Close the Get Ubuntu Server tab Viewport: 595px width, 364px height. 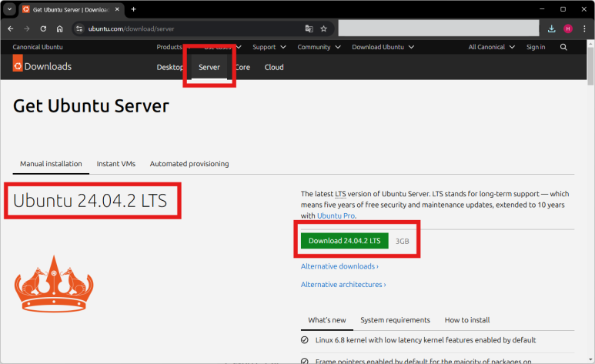pyautogui.click(x=117, y=9)
